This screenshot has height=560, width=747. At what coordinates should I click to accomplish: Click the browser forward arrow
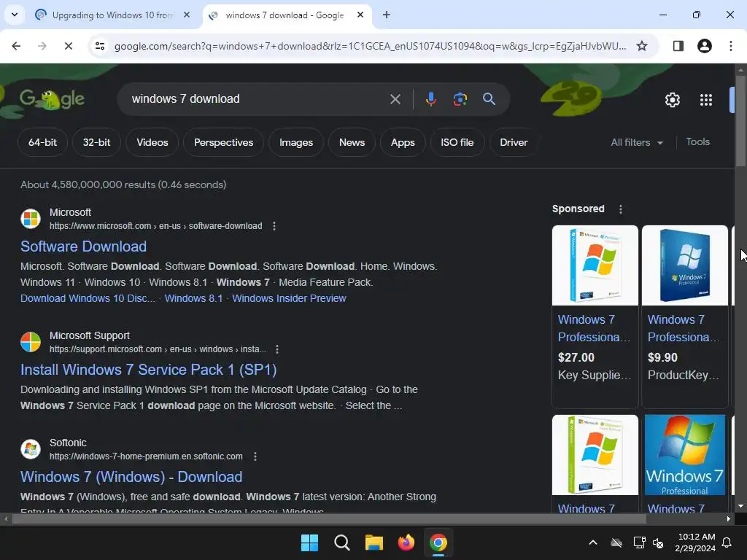point(42,46)
